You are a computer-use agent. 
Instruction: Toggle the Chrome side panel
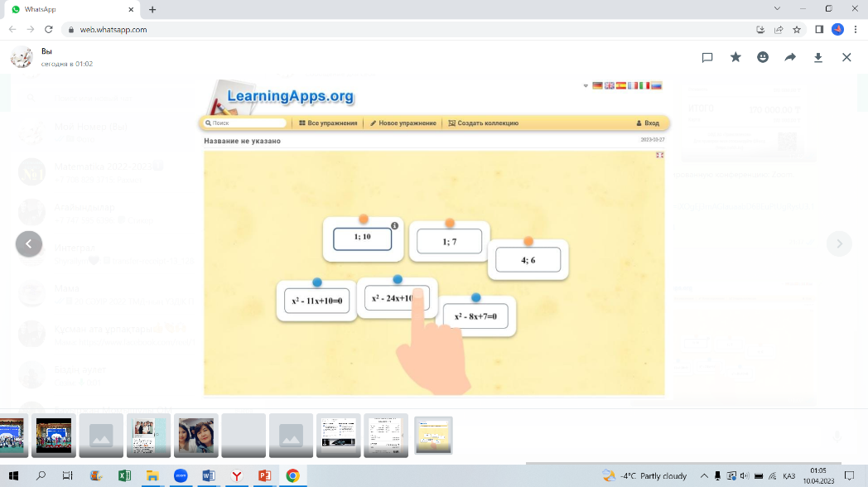point(819,29)
